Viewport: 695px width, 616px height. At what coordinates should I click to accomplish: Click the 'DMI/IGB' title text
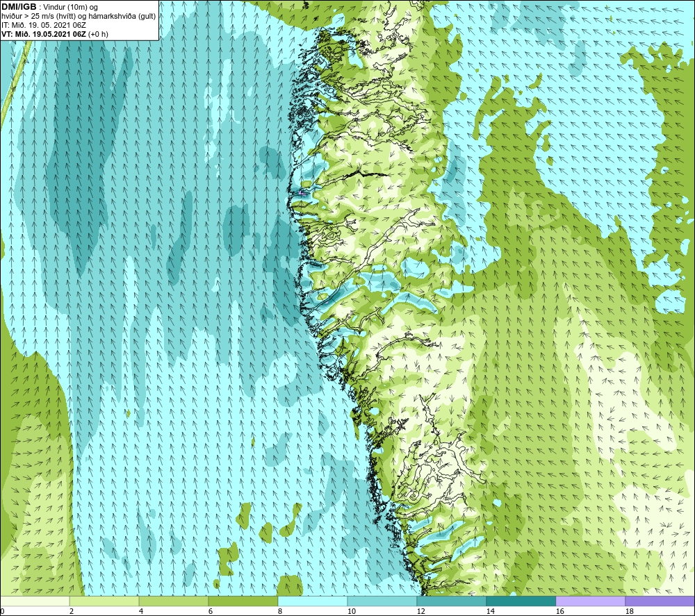coord(19,7)
